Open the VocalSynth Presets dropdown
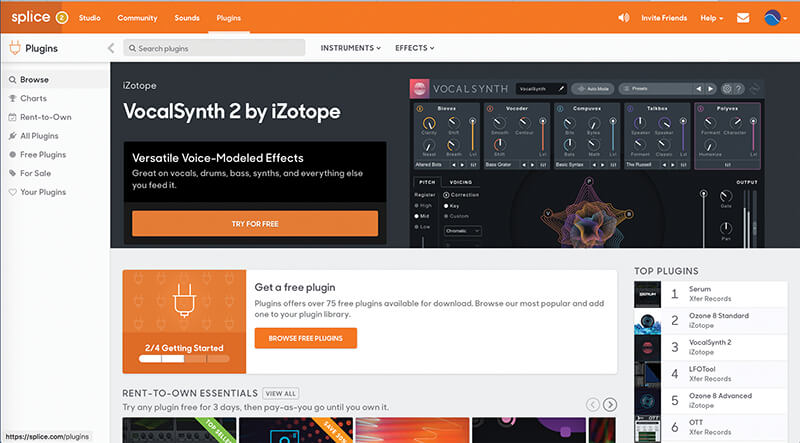 pos(654,89)
